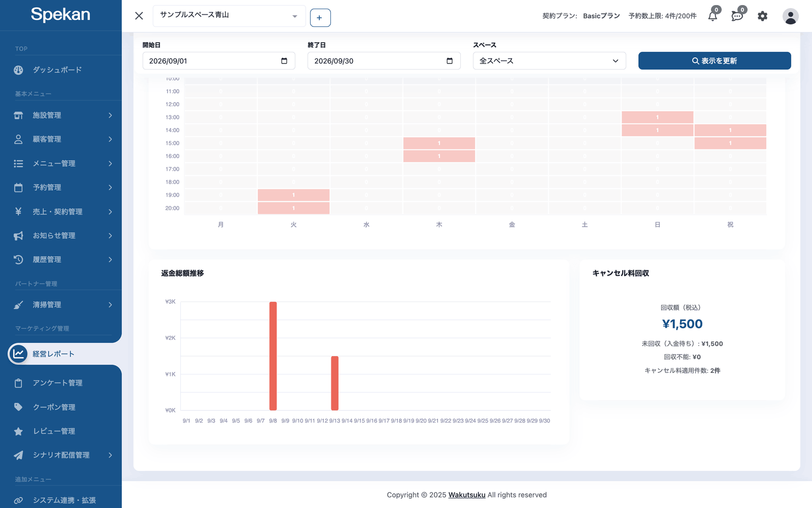Open the 全スペース dropdown
Screen dimensions: 812x508
click(x=549, y=61)
